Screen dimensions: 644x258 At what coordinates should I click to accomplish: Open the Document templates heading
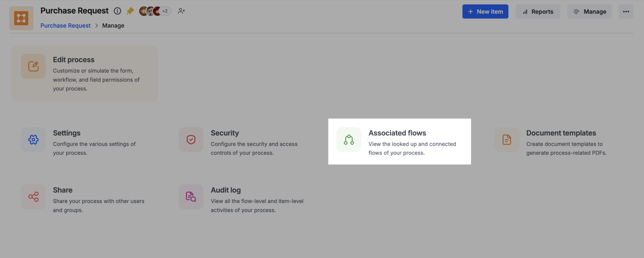tap(561, 133)
